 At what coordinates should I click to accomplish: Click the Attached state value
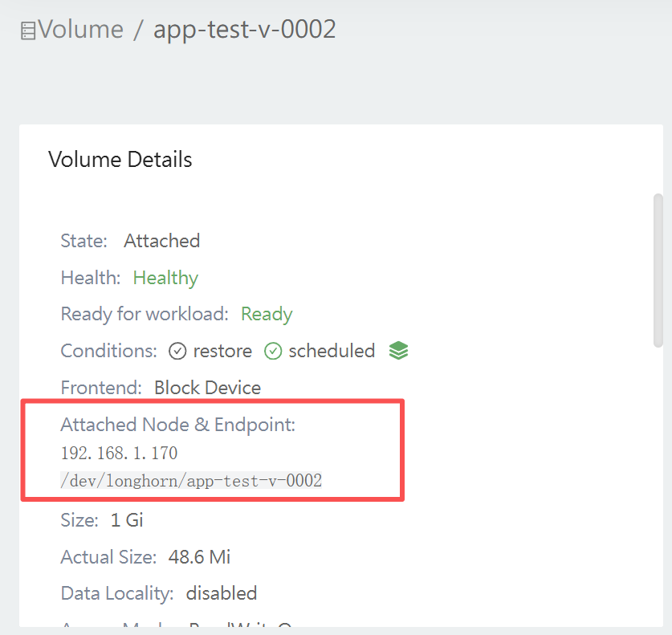tap(162, 241)
